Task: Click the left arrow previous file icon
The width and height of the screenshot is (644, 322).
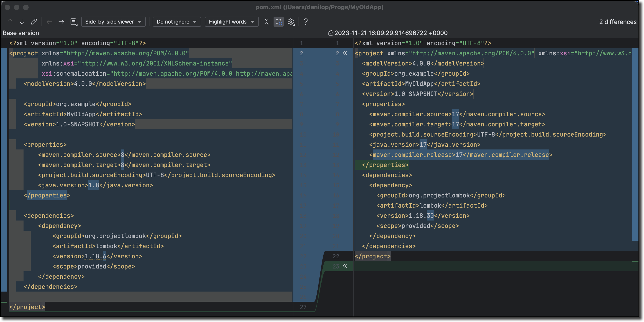Action: (49, 22)
